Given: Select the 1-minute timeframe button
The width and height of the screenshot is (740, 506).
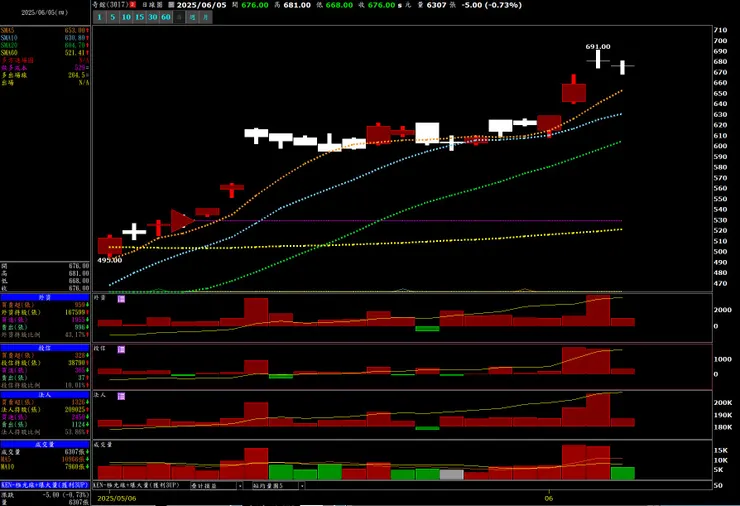Looking at the screenshot, I should 99,17.
